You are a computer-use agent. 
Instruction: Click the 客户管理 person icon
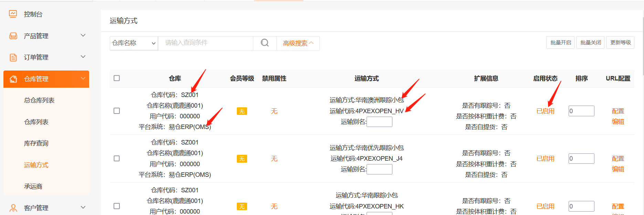click(13, 208)
